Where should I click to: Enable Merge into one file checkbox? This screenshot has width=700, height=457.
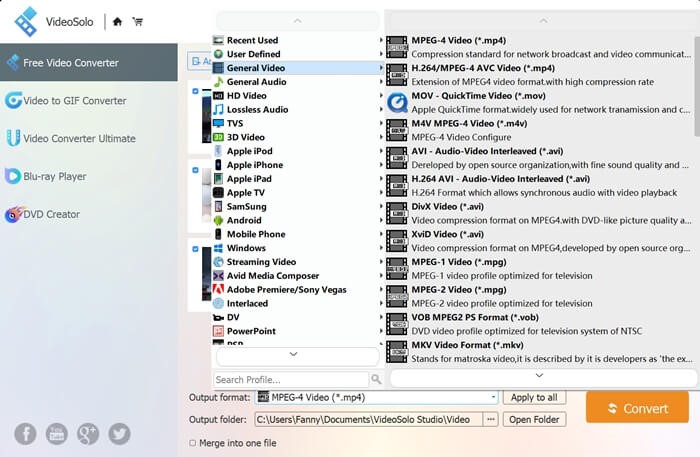pos(192,443)
